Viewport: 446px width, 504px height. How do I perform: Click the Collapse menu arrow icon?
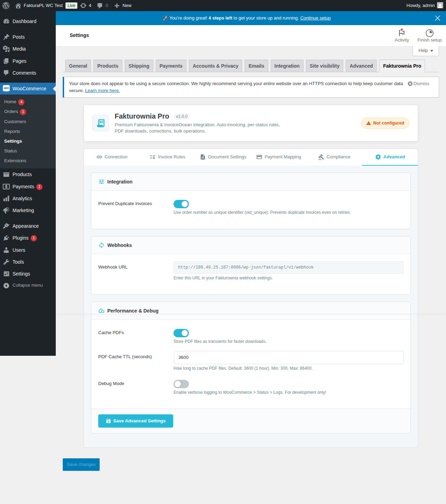click(6, 285)
